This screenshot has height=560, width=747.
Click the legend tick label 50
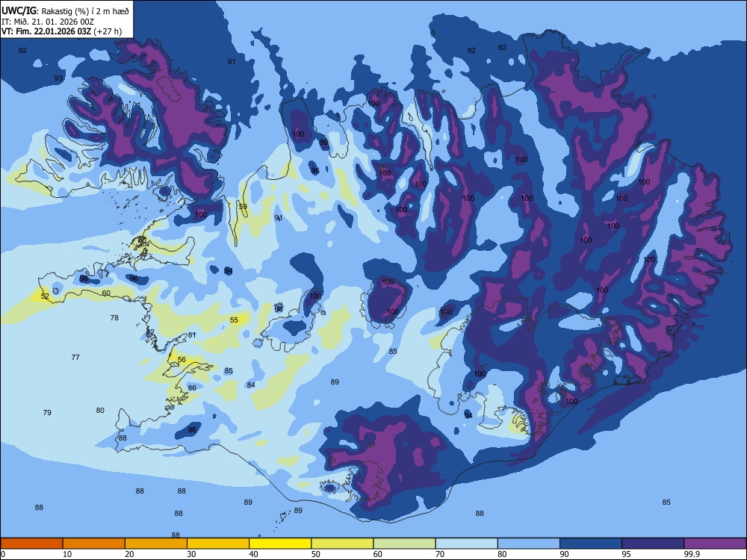(x=316, y=554)
